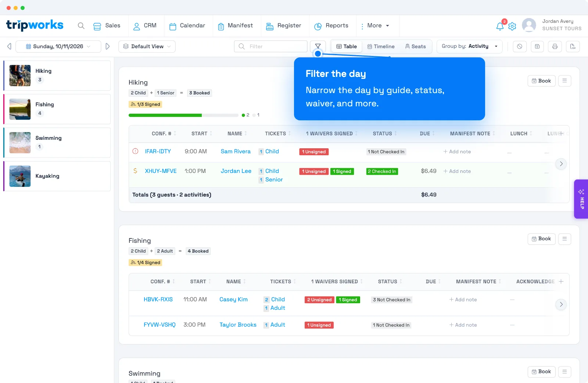Click the print icon in toolbar
This screenshot has height=383, width=588.
click(555, 46)
